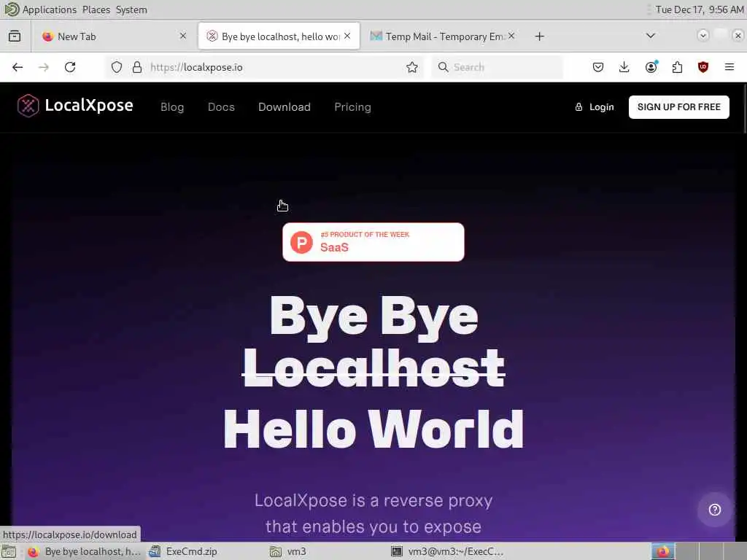This screenshot has width=747, height=560.
Task: Open the System menu
Action: click(131, 9)
